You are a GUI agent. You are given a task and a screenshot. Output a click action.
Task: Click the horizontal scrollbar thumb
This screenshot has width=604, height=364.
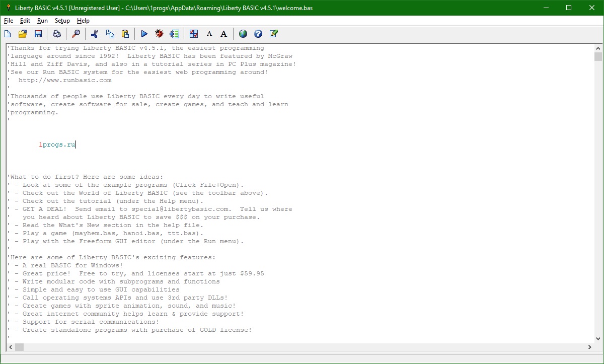coord(19,347)
